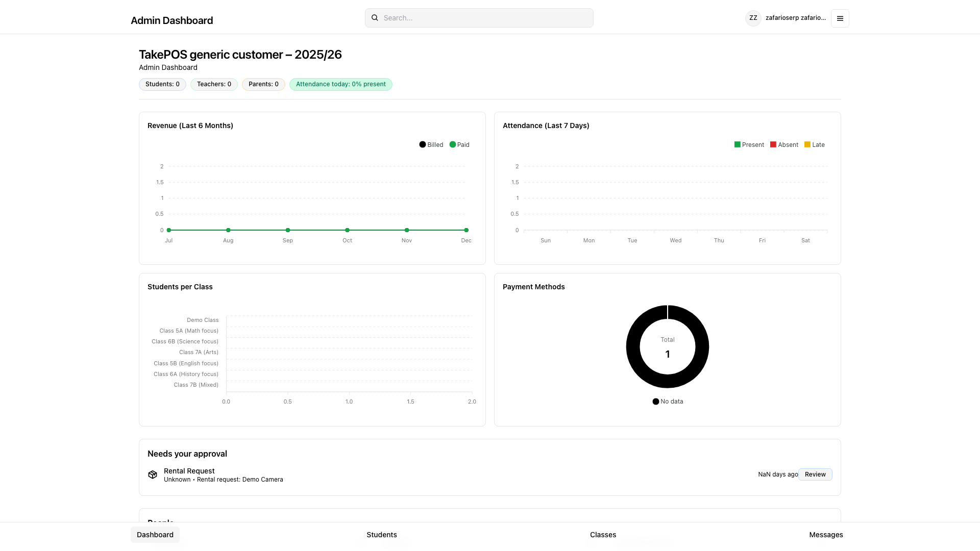Click the red Absent color square
Image resolution: width=980 pixels, height=551 pixels.
click(773, 144)
